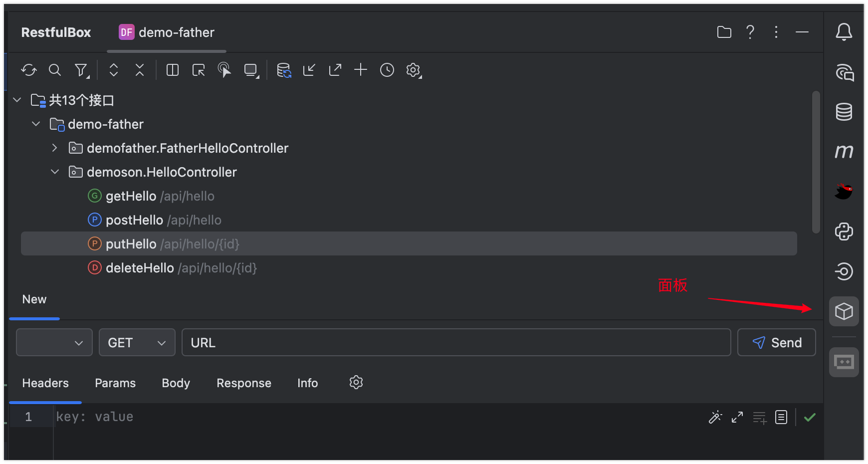Switch to Response tab
The width and height of the screenshot is (868, 464).
244,383
